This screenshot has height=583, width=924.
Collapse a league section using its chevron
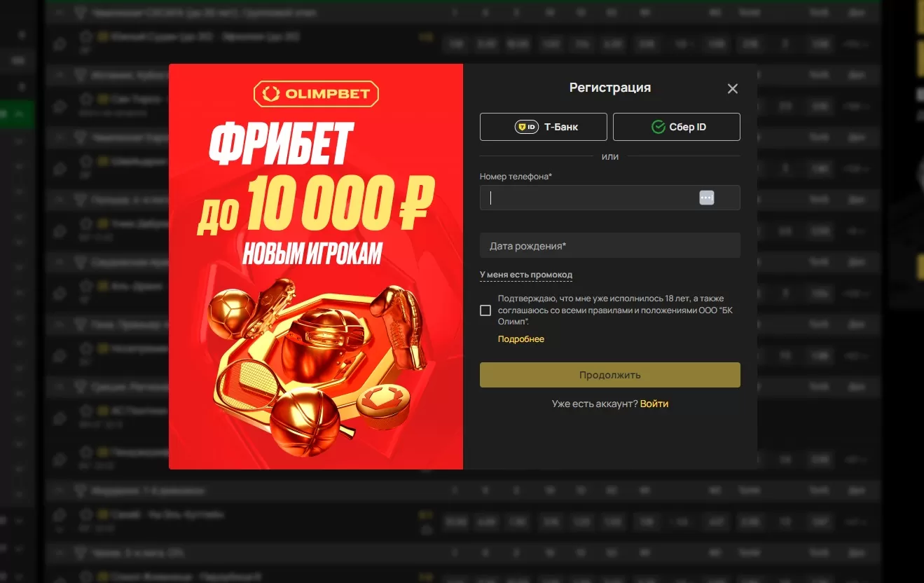pos(59,74)
